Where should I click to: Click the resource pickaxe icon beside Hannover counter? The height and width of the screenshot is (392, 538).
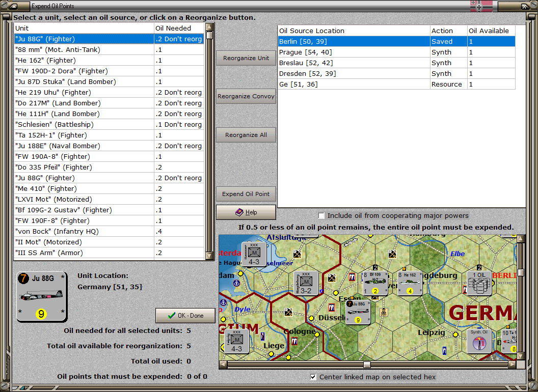[x=297, y=254]
